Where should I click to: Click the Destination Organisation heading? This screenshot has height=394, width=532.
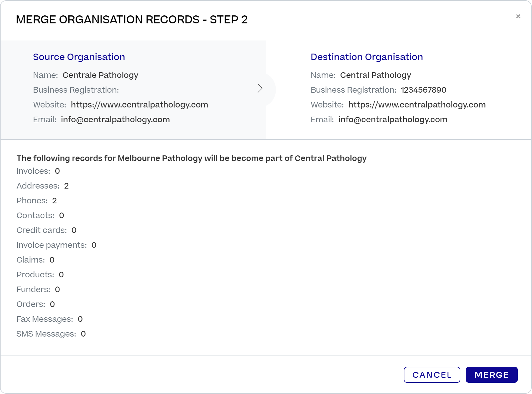pyautogui.click(x=367, y=57)
